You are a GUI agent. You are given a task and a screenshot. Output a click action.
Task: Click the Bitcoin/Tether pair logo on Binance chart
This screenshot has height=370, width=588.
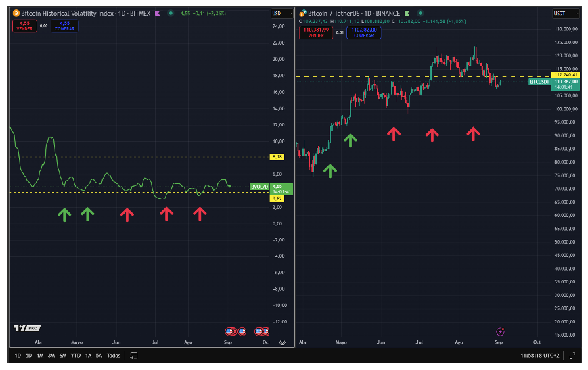(302, 14)
